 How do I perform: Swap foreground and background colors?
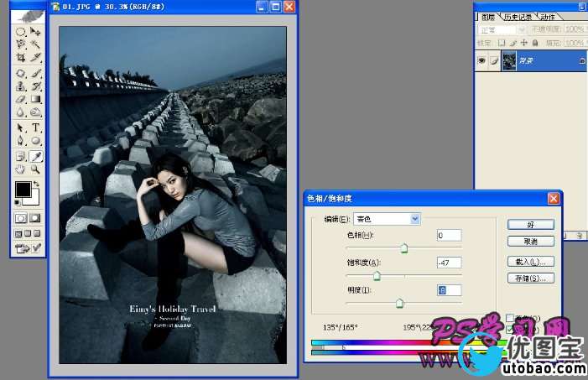36,184
